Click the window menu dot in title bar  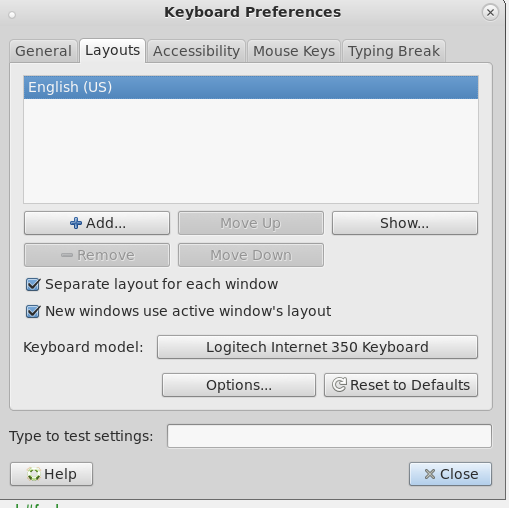pos(12,15)
